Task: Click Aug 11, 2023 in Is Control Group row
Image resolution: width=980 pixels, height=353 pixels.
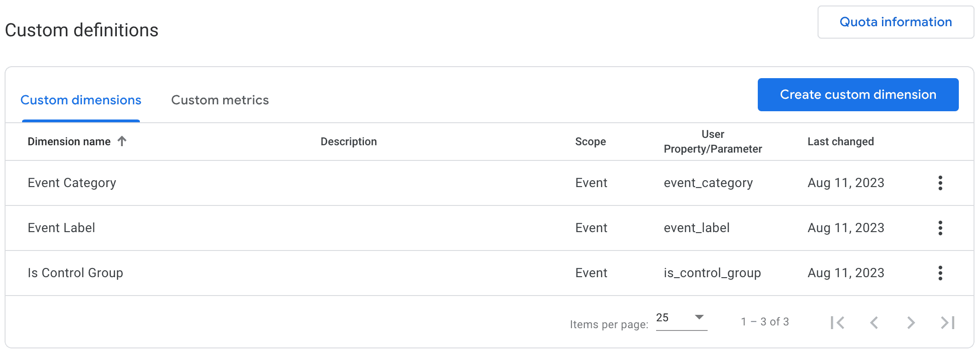Action: coord(846,273)
